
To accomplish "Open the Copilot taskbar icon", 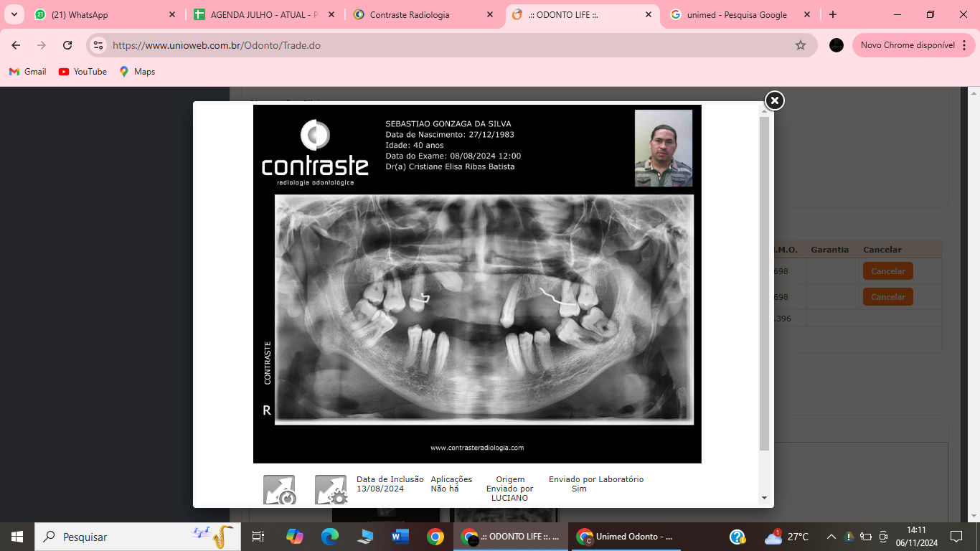I will (x=294, y=537).
